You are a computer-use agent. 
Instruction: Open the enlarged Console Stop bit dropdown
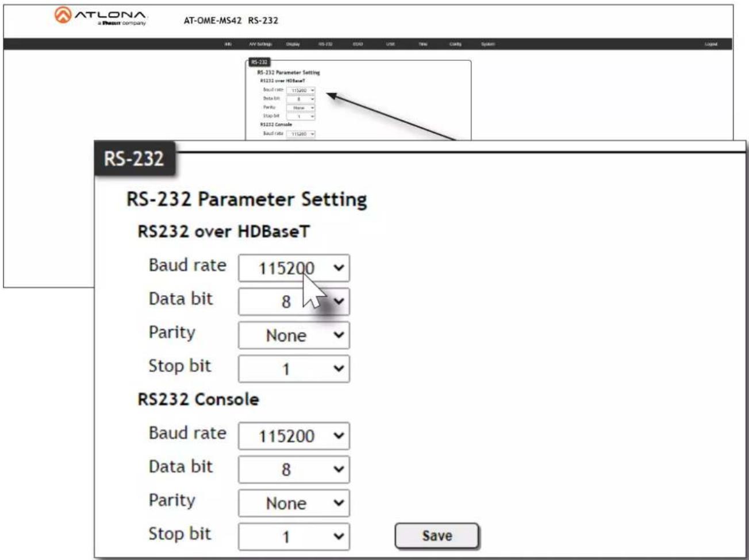(x=294, y=536)
